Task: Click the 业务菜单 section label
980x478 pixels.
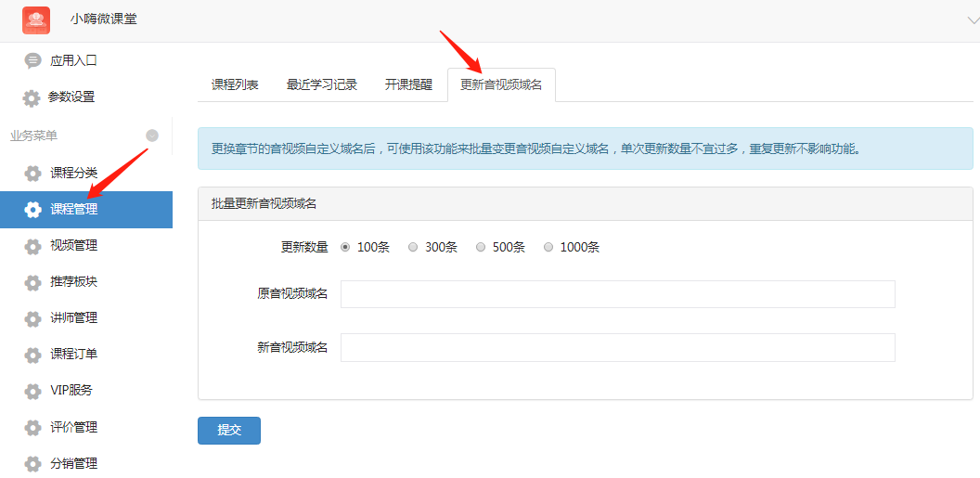Action: 33,136
